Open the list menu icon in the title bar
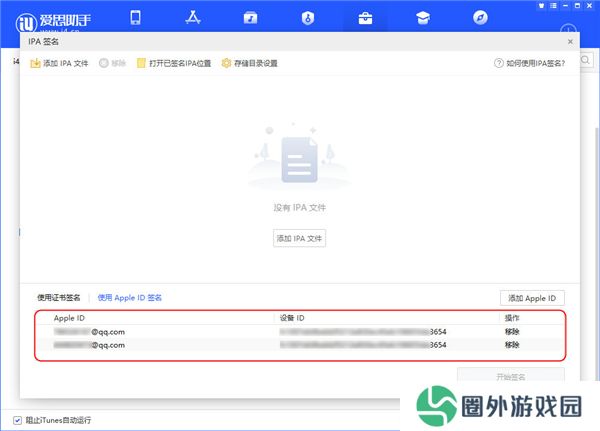Screen dimensions: 600x431 click(553, 6)
